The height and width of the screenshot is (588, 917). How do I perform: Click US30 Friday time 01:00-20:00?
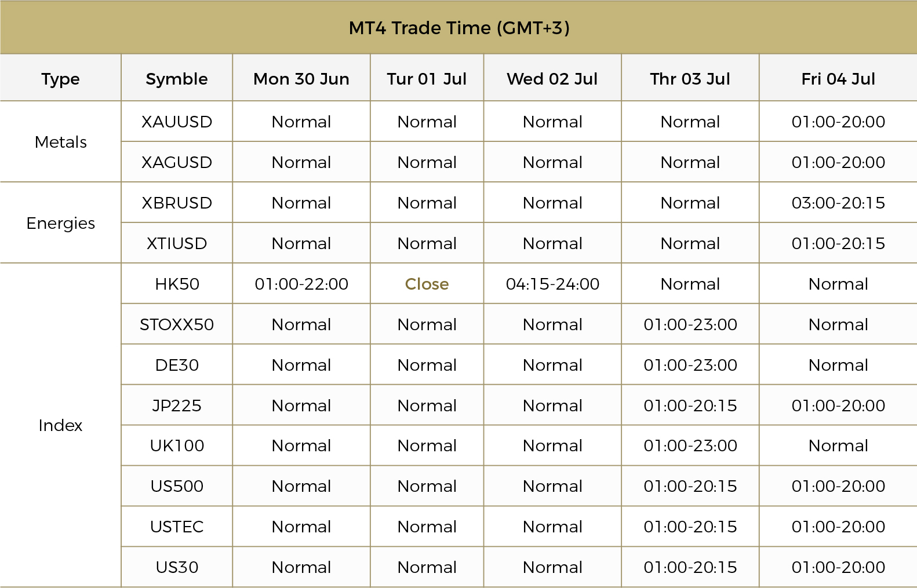(x=838, y=567)
